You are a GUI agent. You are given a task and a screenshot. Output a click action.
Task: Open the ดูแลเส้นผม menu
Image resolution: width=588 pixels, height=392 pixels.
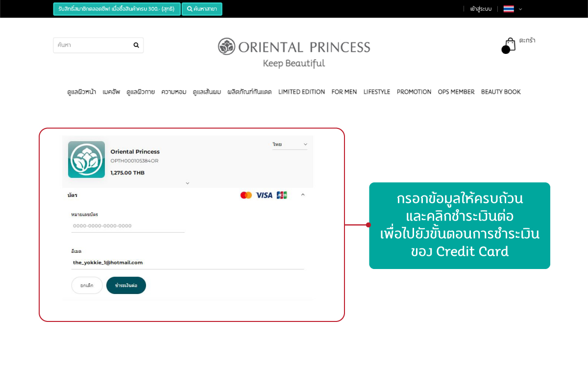[207, 92]
